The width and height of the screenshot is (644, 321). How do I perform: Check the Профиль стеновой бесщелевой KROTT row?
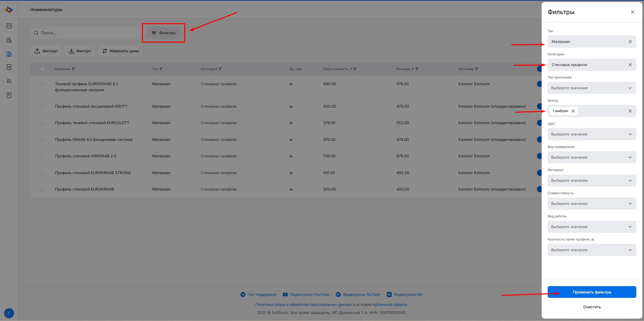[x=43, y=107]
